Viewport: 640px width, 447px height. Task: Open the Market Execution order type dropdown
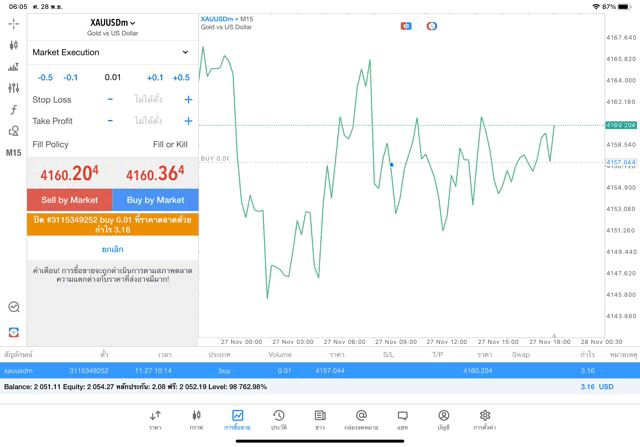pos(112,52)
